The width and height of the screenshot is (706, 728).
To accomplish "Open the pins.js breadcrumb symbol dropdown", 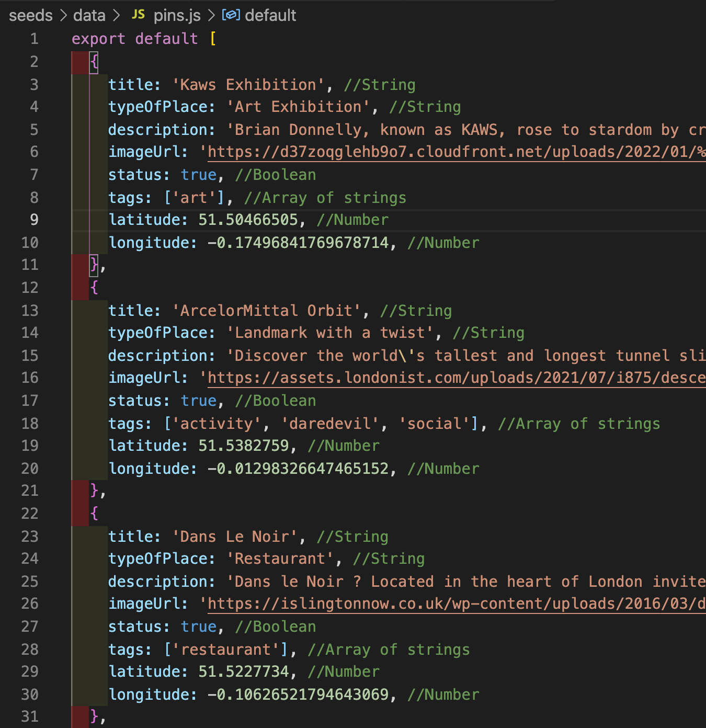I will pos(177,15).
